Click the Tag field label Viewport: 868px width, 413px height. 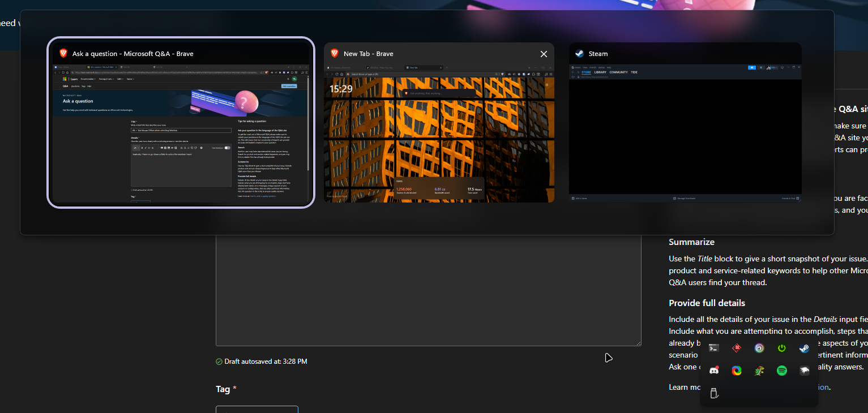point(223,389)
